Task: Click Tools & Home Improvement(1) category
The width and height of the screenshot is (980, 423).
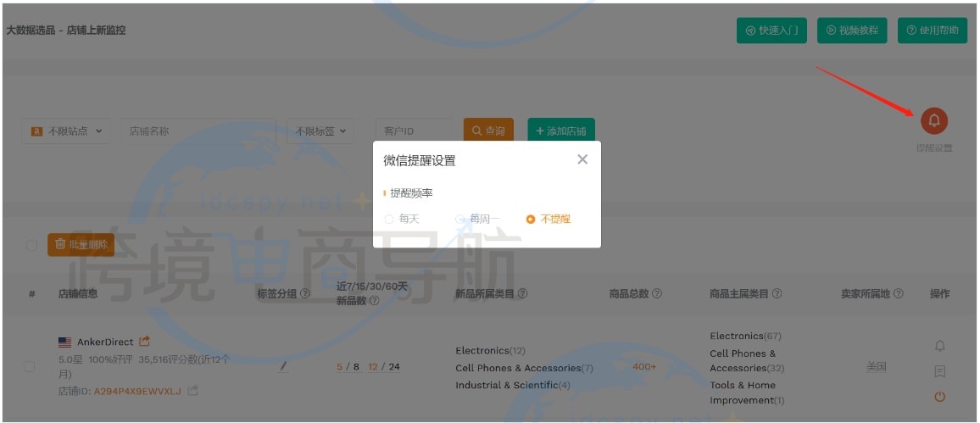Action: [x=747, y=393]
